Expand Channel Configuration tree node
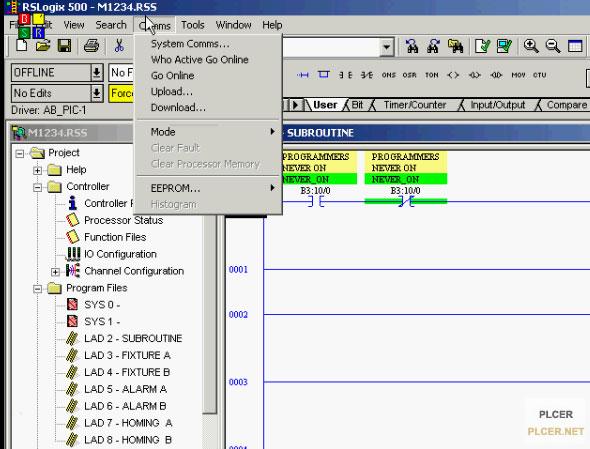590x449 pixels. [x=55, y=272]
